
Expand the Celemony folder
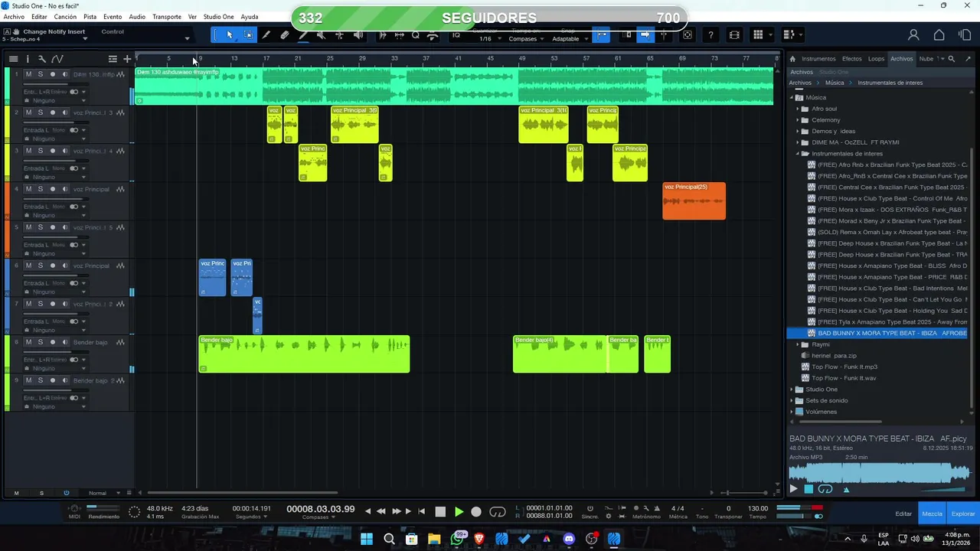(x=797, y=120)
